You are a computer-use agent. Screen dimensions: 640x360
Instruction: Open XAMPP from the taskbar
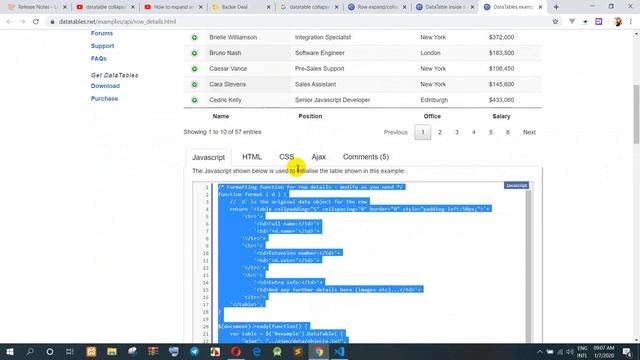91,352
